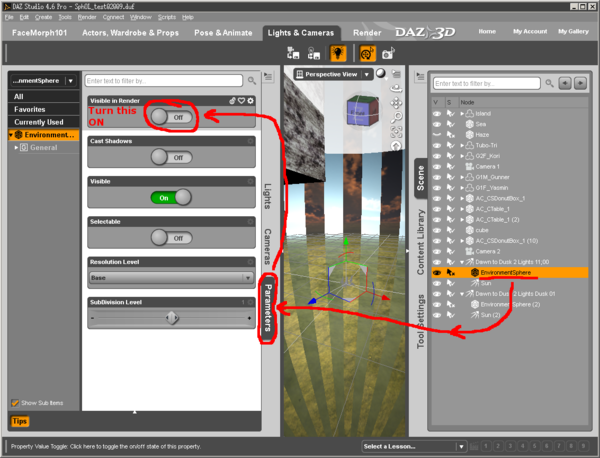The height and width of the screenshot is (458, 600).
Task: Open the Perspective View dropdown arrow
Action: point(367,74)
